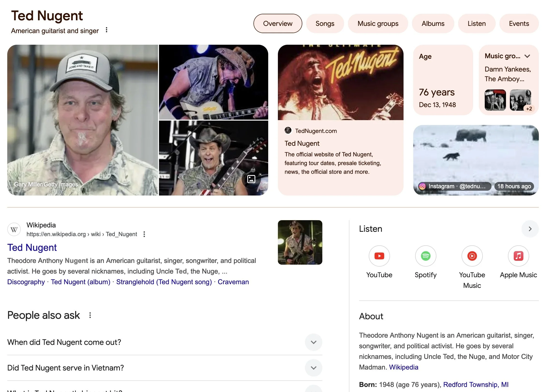The width and height of the screenshot is (549, 392).
Task: Open the YouTube Music icon
Action: click(x=472, y=256)
